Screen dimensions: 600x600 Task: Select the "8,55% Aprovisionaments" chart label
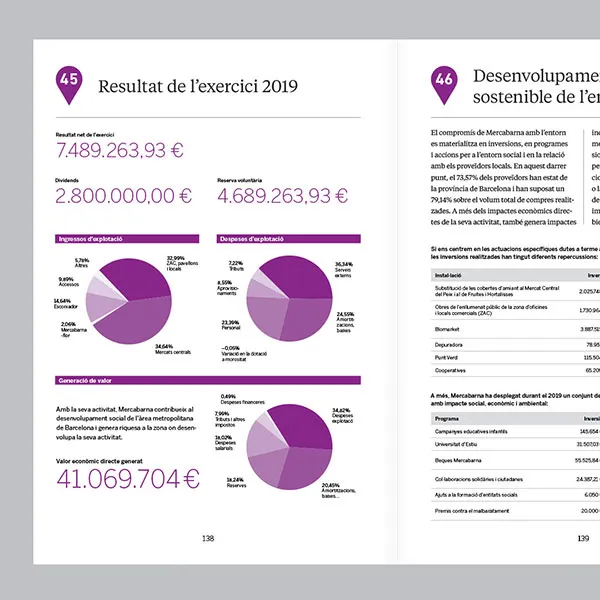(228, 288)
